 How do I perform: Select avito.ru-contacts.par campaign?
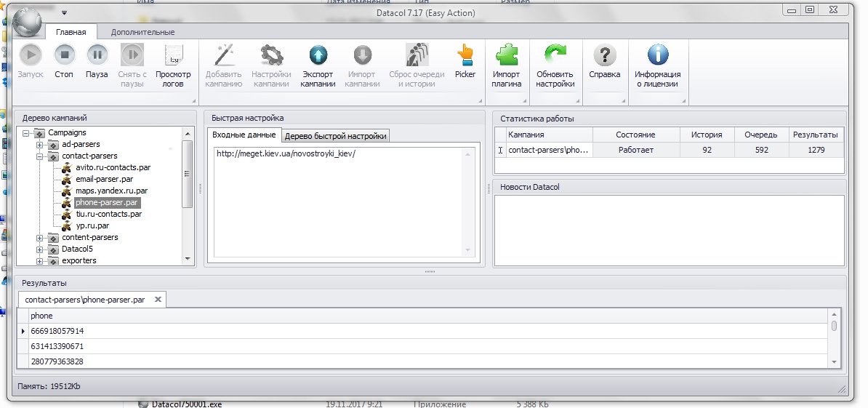[x=113, y=167]
